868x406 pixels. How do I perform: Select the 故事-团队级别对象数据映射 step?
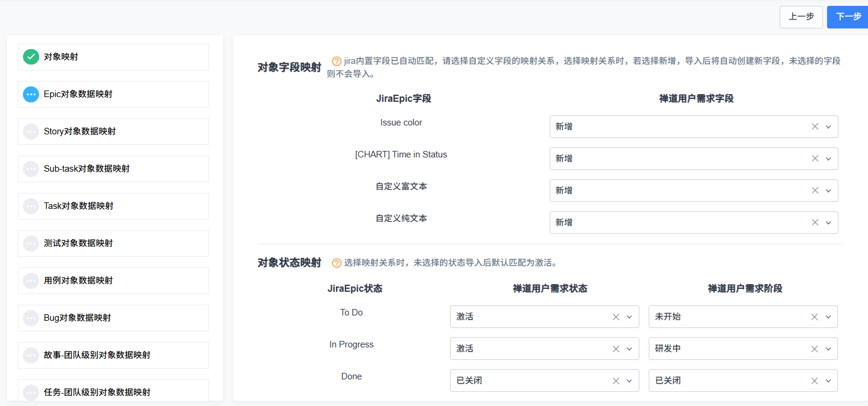[x=113, y=355]
